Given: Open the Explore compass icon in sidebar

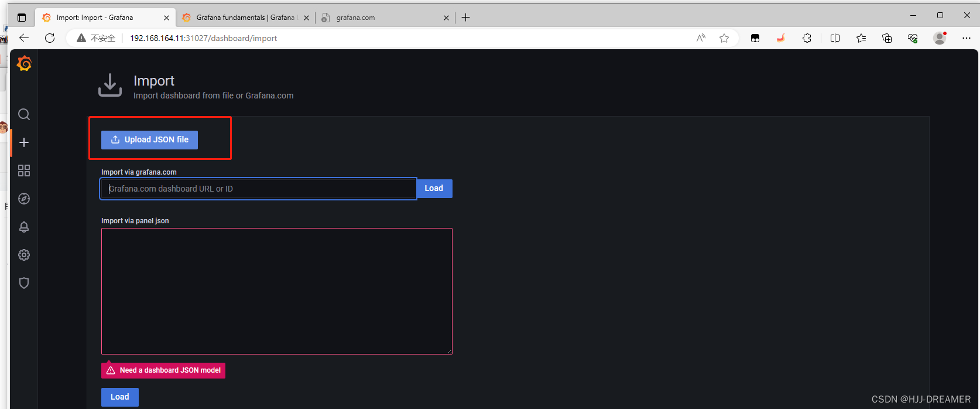Looking at the screenshot, I should [x=24, y=199].
